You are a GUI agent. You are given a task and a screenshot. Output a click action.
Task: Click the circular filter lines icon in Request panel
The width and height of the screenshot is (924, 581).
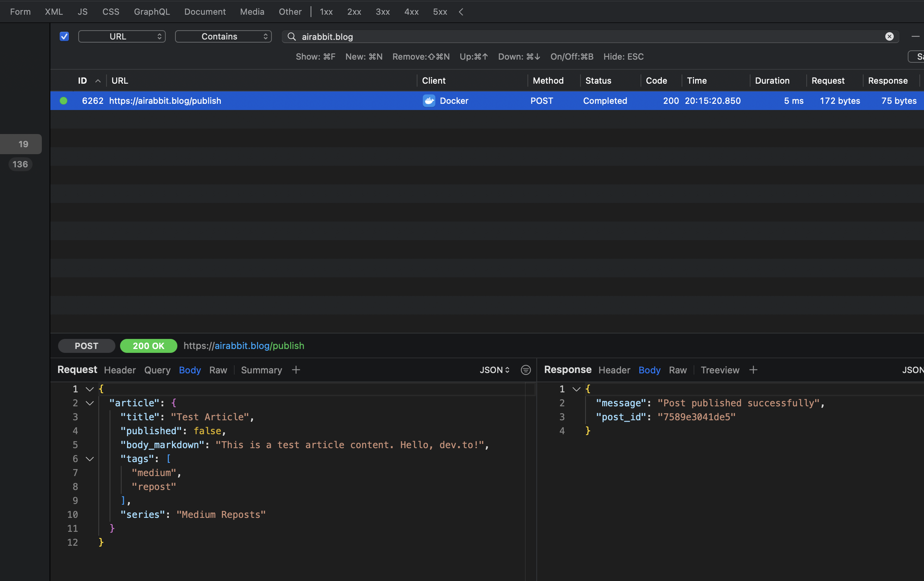(526, 370)
